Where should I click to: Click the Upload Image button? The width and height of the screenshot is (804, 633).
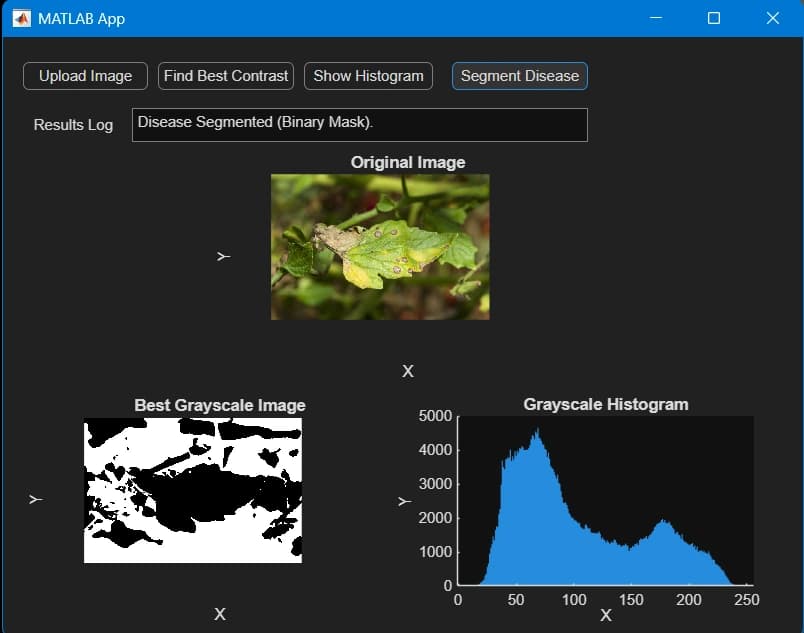click(84, 76)
